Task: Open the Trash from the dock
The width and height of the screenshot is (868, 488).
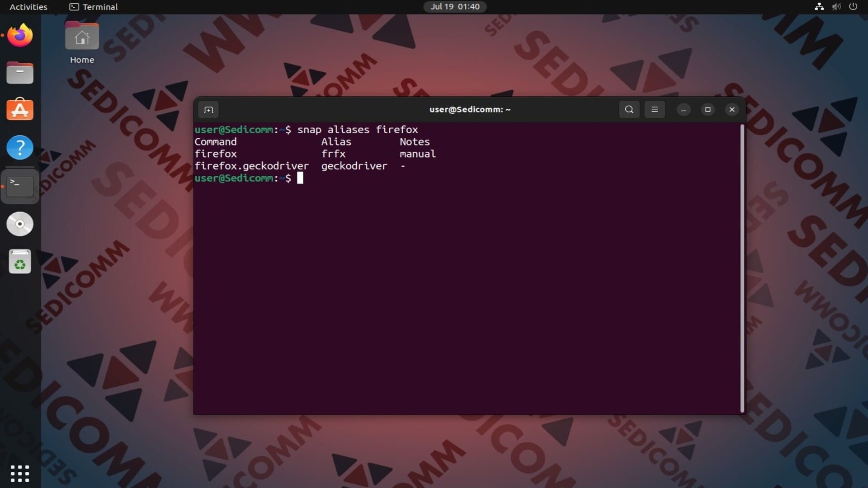Action: [x=20, y=262]
